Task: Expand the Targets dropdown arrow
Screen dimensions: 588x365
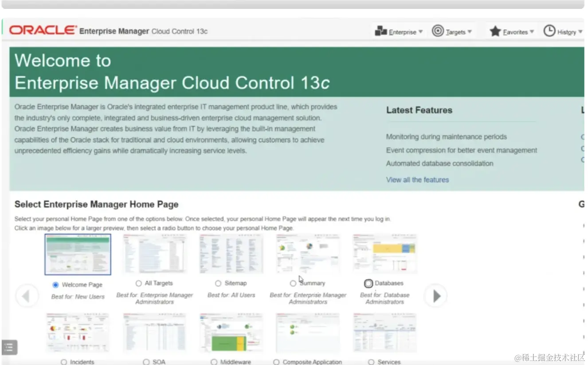Action: point(470,32)
